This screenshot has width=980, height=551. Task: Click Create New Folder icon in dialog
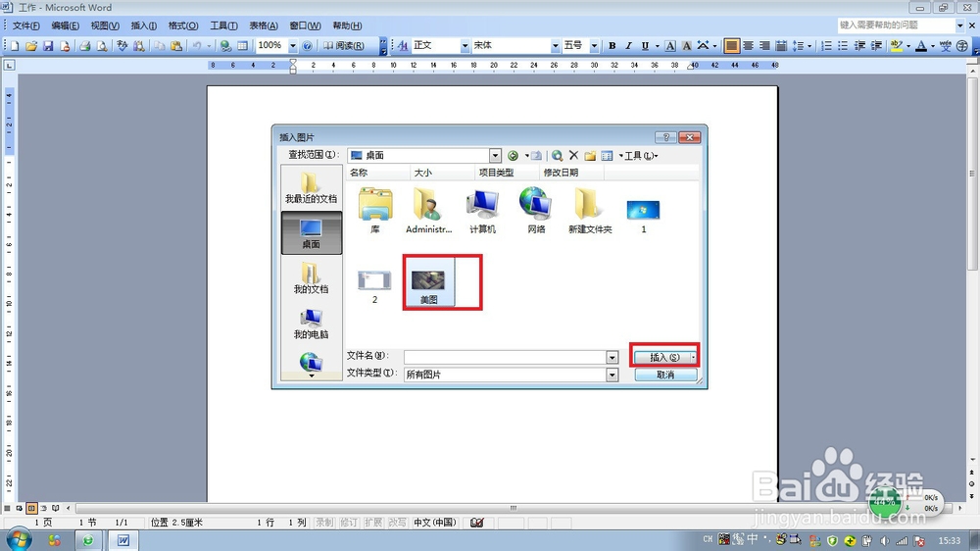point(590,156)
